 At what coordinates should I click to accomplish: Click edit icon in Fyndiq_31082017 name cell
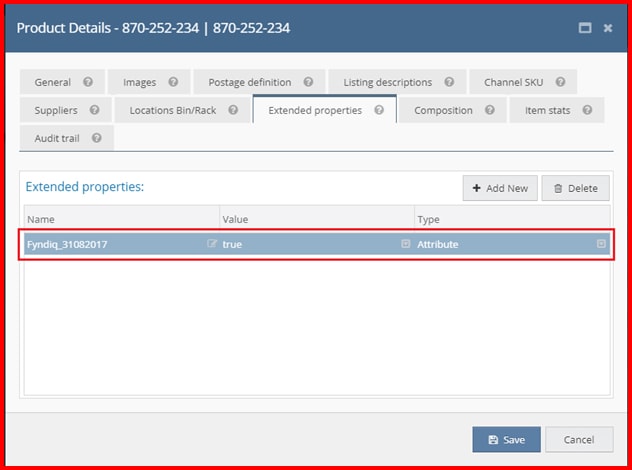tap(212, 243)
